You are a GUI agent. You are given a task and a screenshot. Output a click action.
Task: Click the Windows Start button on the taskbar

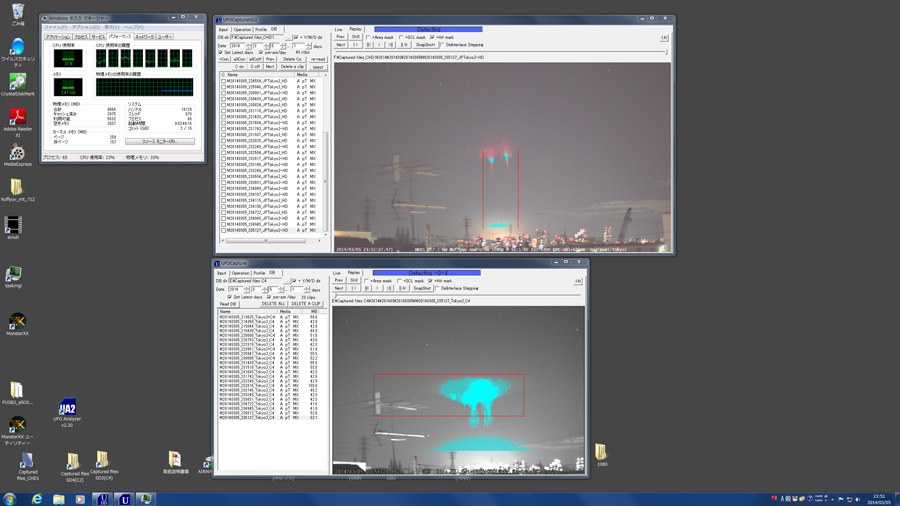(x=10, y=499)
